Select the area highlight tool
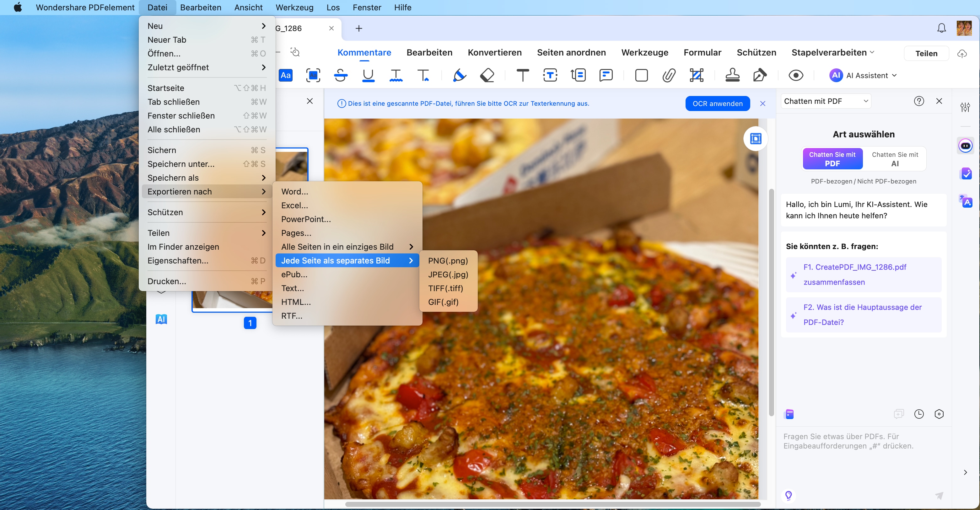This screenshot has width=980, height=510. point(313,75)
